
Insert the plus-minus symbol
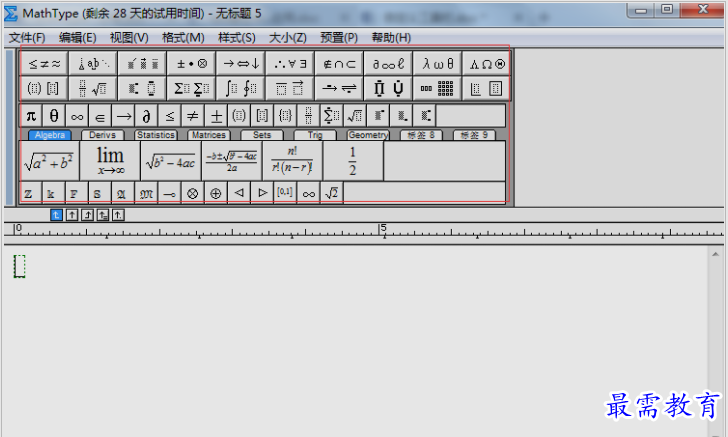[x=216, y=115]
